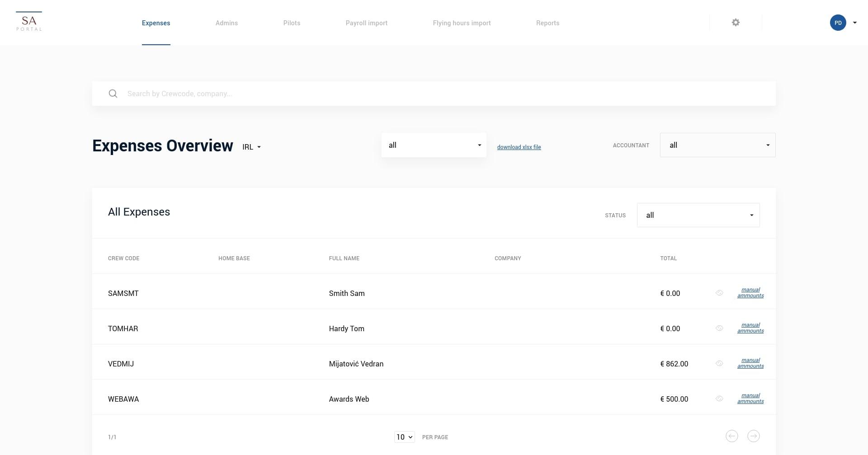Go to Payroll import tab

[x=367, y=23]
